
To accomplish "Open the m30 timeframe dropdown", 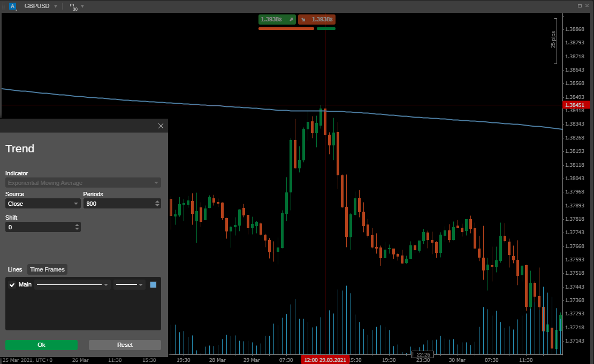I will 82,6.
